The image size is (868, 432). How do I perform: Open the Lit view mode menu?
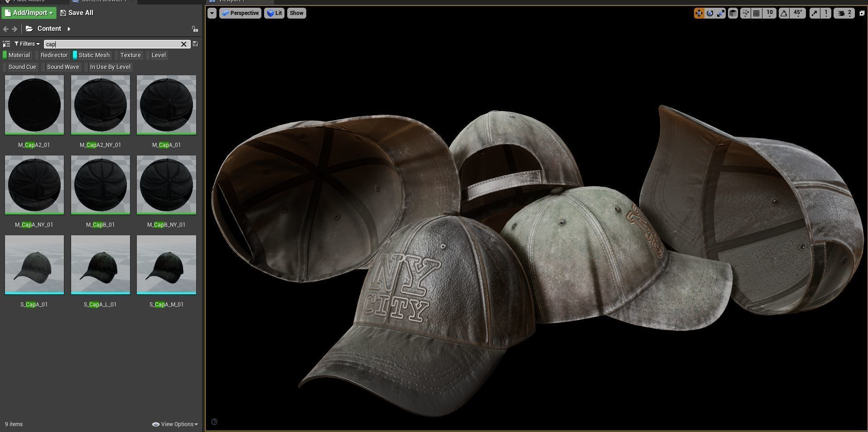click(274, 13)
